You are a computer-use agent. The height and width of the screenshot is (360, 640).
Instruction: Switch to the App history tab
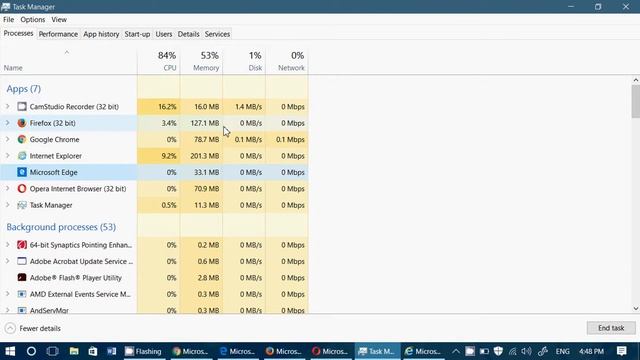click(x=101, y=34)
